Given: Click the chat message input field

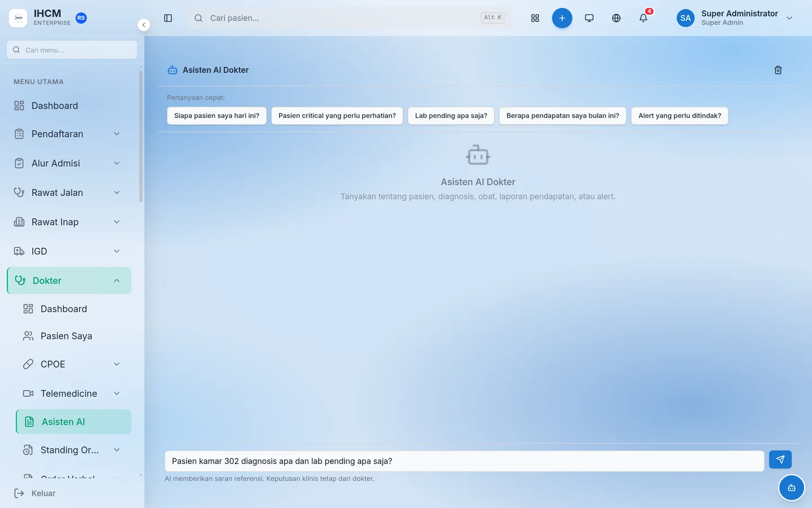Looking at the screenshot, I should coord(465,461).
